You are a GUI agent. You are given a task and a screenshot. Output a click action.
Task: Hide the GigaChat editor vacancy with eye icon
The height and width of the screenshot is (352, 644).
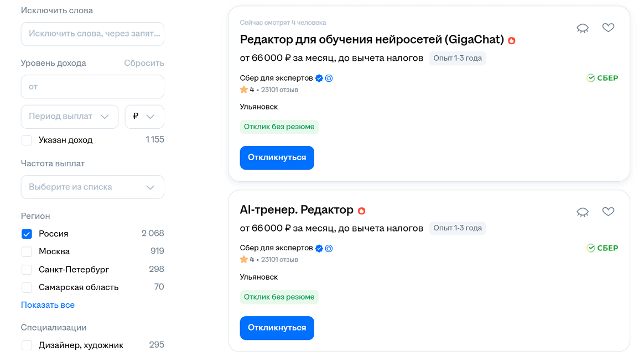[583, 28]
